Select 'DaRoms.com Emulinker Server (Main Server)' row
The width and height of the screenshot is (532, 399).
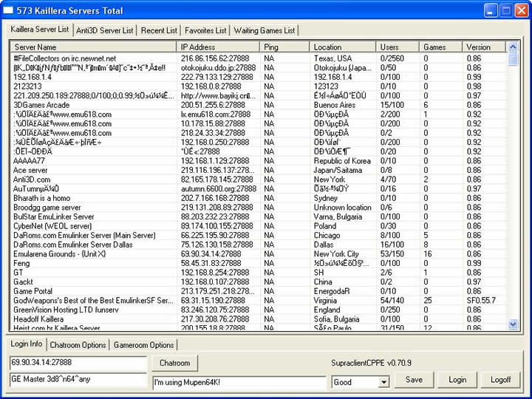click(258, 235)
